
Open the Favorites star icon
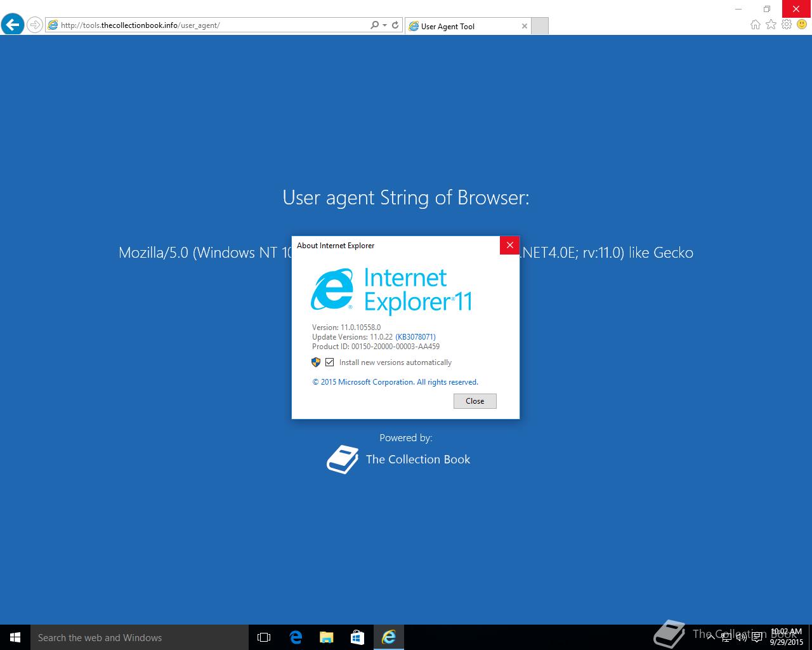click(x=771, y=25)
